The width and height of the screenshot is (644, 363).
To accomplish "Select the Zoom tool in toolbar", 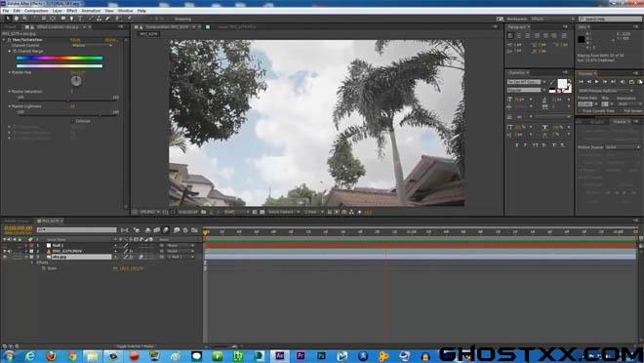I will tap(24, 19).
